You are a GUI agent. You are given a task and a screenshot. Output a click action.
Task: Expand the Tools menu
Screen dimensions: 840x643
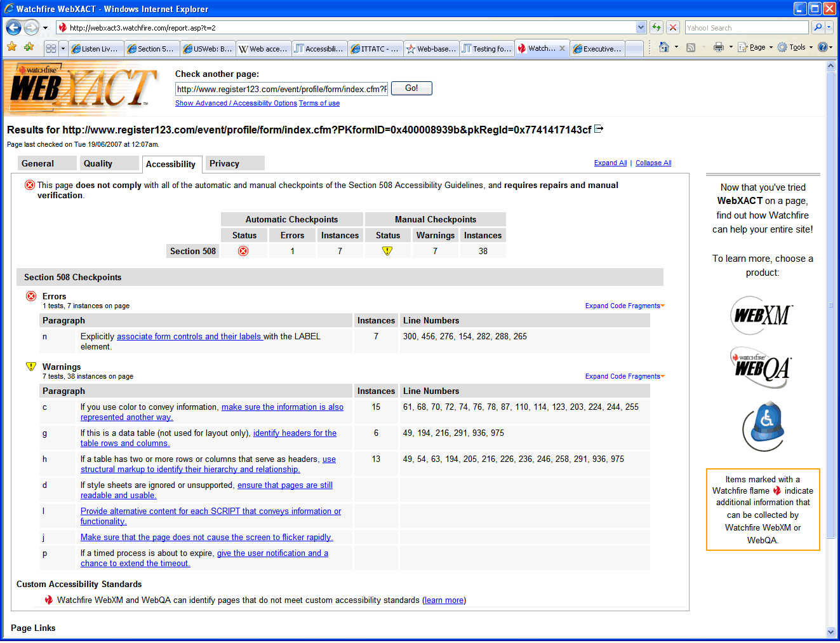[x=796, y=47]
